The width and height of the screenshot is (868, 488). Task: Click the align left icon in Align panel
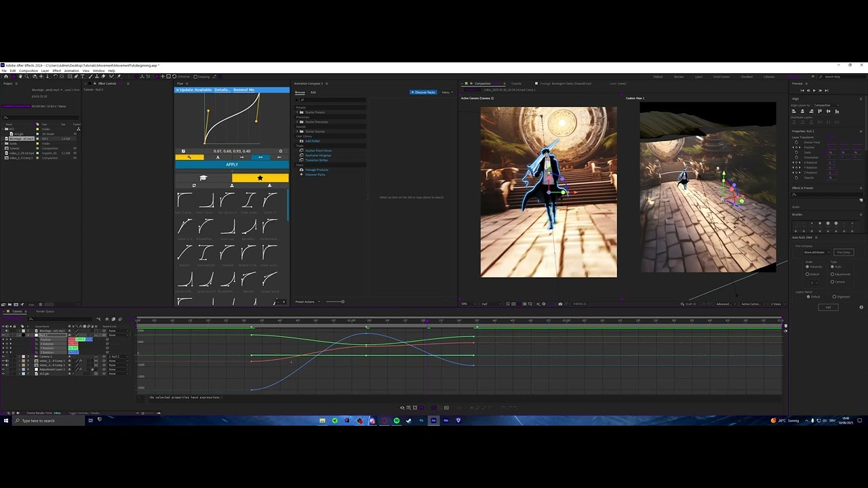(x=793, y=111)
